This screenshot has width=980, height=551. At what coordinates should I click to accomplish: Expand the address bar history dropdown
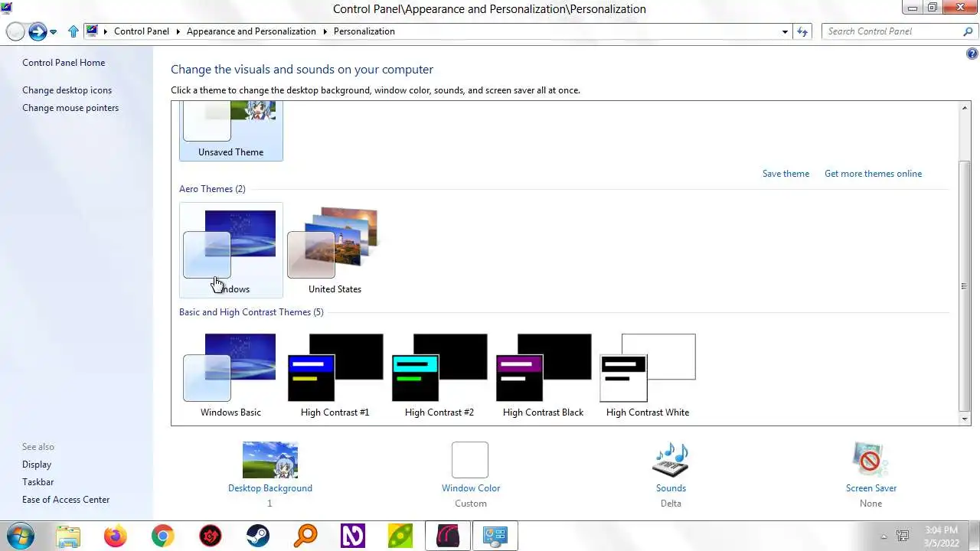(785, 31)
